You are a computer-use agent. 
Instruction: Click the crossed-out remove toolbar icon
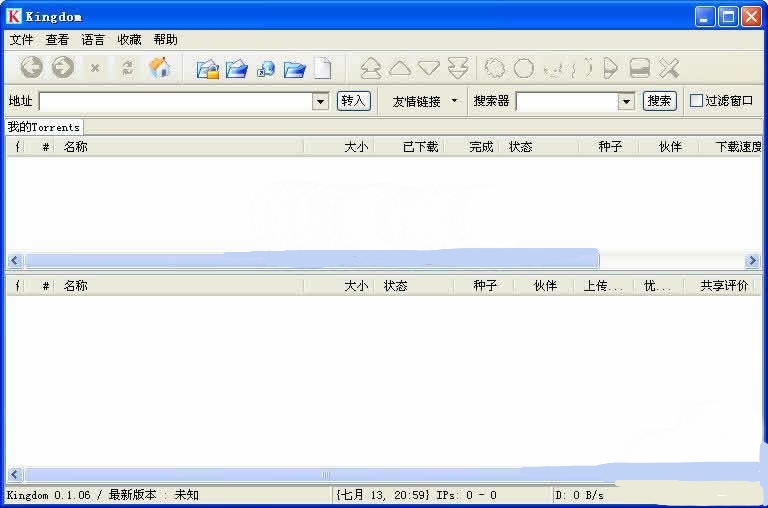coord(669,68)
